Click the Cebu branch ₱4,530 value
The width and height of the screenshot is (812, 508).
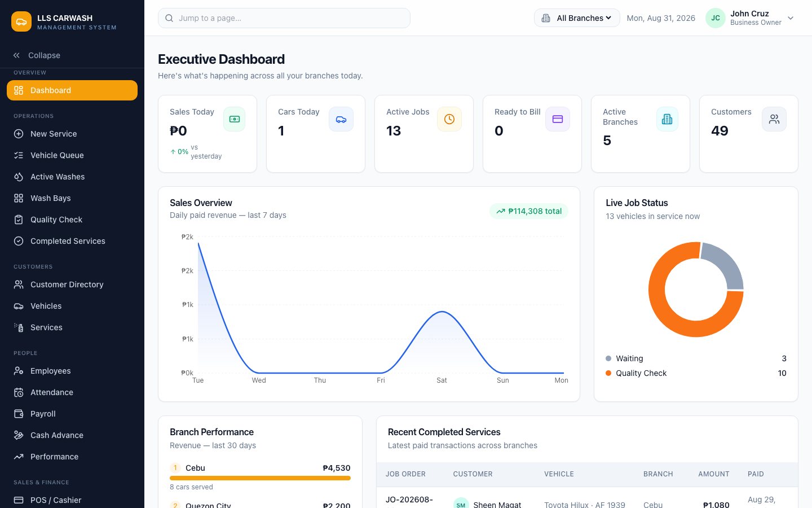pos(337,468)
